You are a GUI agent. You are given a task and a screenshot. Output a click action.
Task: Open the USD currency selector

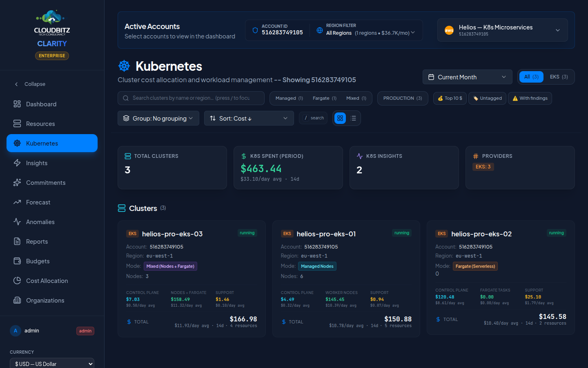click(52, 364)
